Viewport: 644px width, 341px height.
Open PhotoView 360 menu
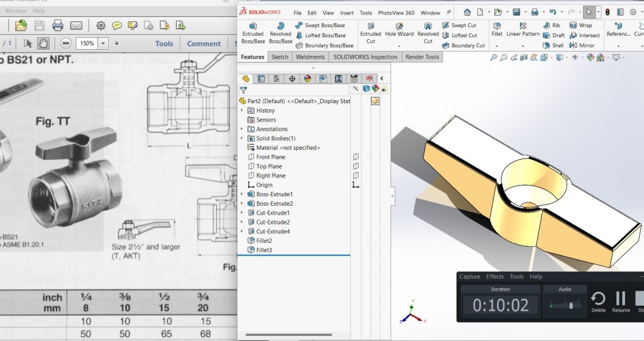396,13
